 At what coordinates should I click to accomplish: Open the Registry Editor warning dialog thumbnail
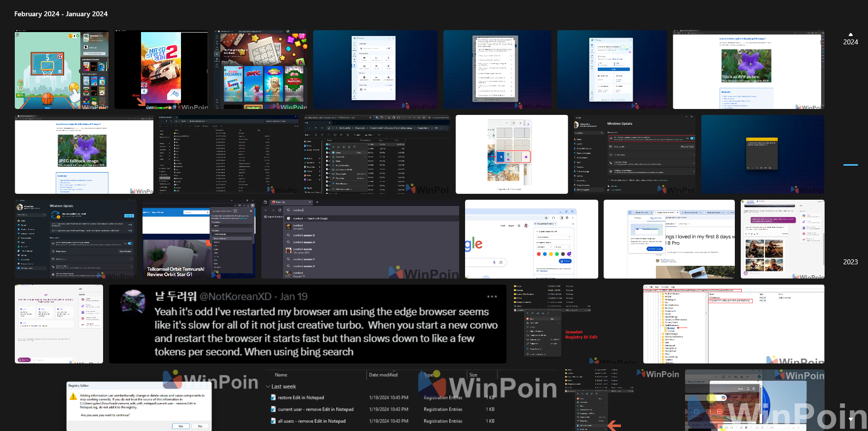(x=139, y=400)
